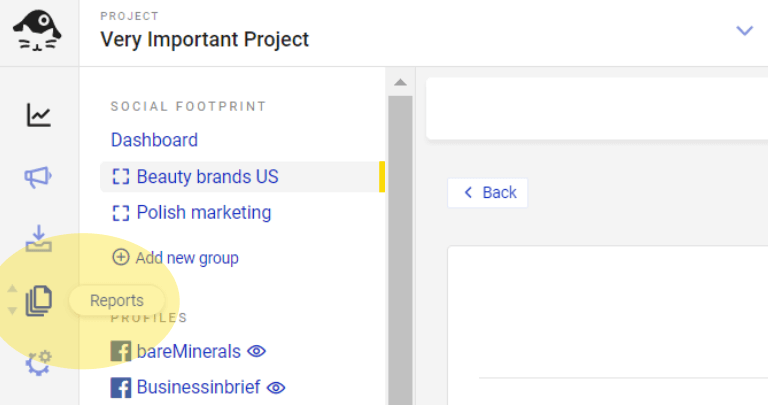Viewport: 768px width, 405px height.
Task: Open the Very Important Project title
Action: coord(205,39)
